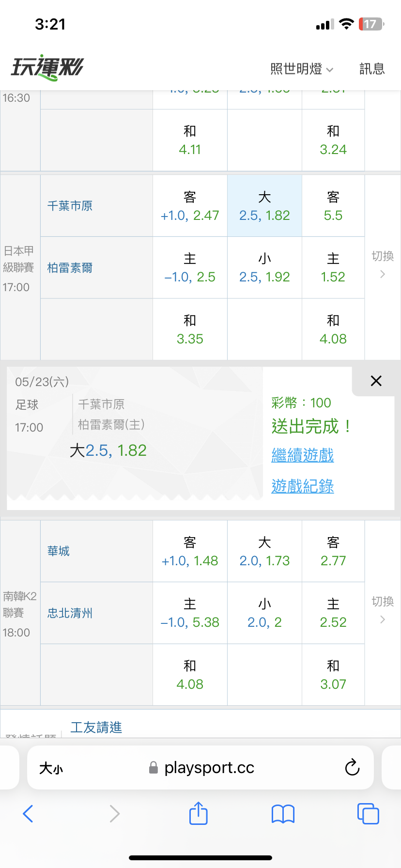Toggle the 大 2.5, 1.82 selection
401x868 pixels.
tap(264, 206)
